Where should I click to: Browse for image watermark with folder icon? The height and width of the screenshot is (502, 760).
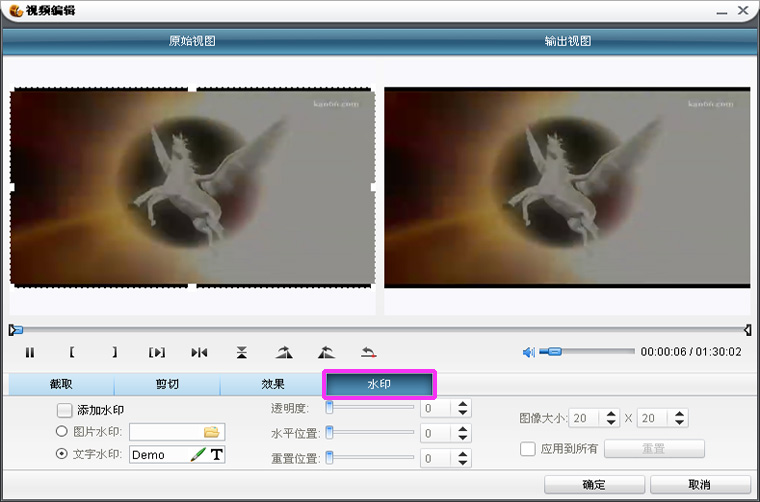(x=211, y=431)
